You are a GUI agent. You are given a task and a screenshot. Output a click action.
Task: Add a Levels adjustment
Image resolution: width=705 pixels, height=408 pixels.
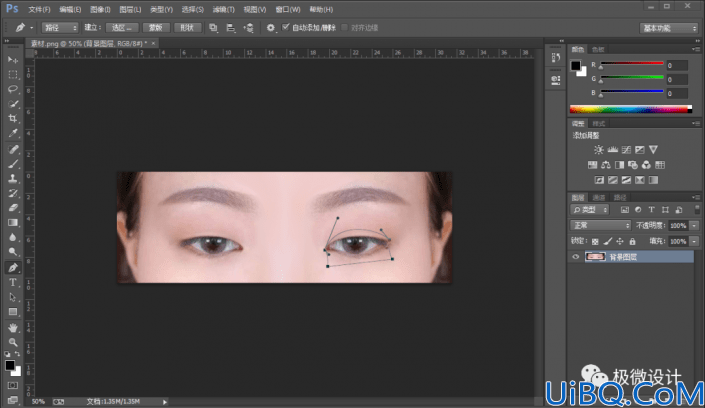(x=612, y=150)
